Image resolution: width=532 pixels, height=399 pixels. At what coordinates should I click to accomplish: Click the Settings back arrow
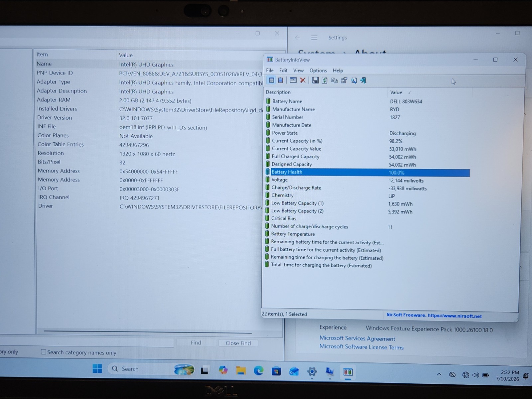[298, 38]
